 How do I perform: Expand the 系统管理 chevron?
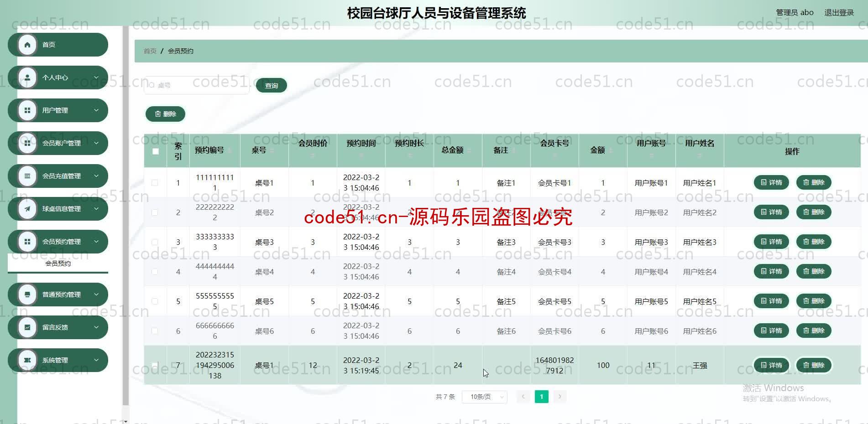(96, 360)
